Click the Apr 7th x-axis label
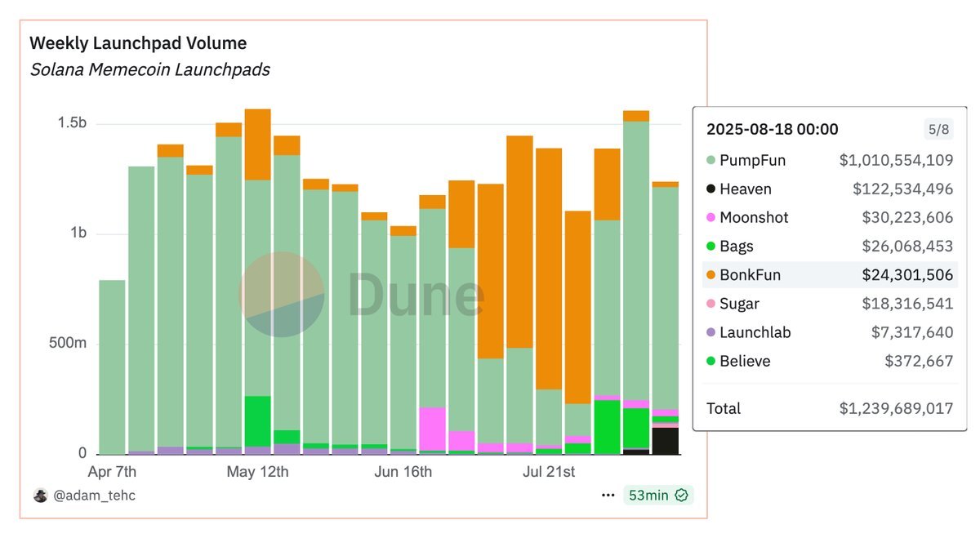 (112, 472)
